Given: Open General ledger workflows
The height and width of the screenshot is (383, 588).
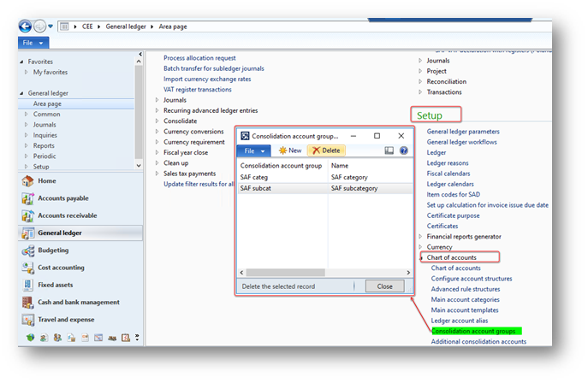Looking at the screenshot, I should click(461, 142).
